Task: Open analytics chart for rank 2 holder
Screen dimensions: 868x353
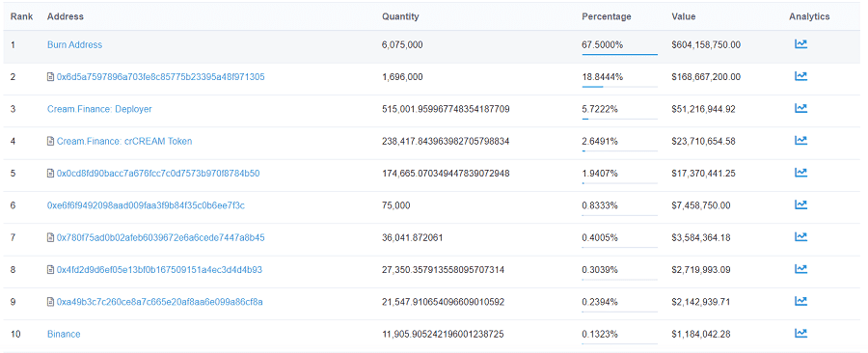Action: point(800,76)
